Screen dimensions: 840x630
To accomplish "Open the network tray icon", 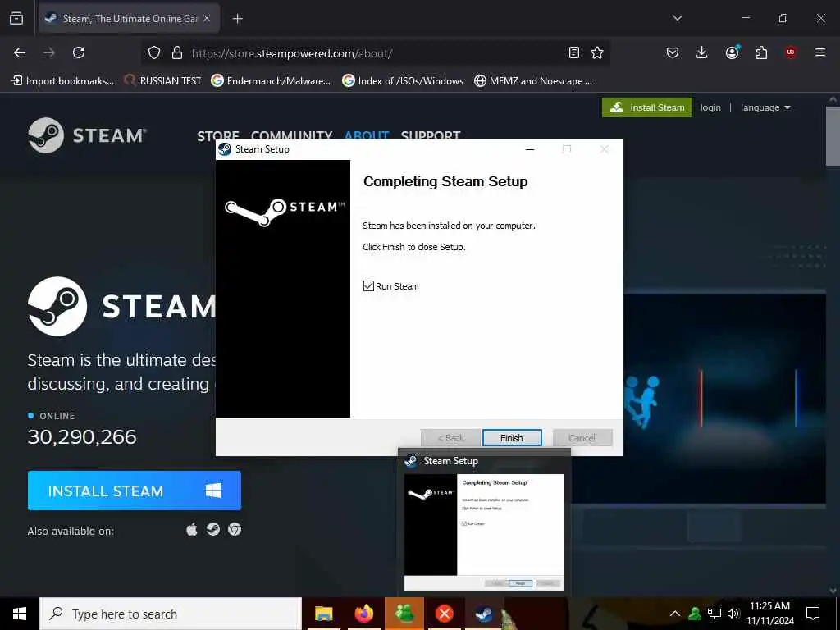I will (x=714, y=614).
